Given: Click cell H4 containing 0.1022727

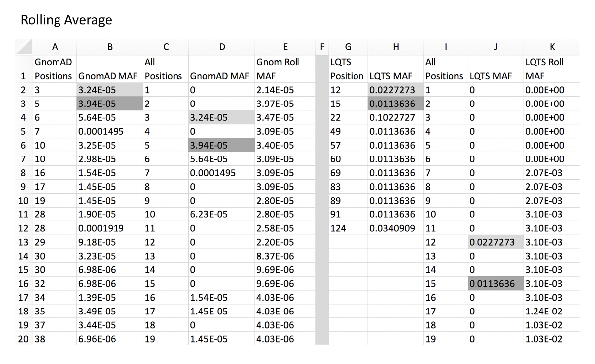Looking at the screenshot, I should (395, 118).
